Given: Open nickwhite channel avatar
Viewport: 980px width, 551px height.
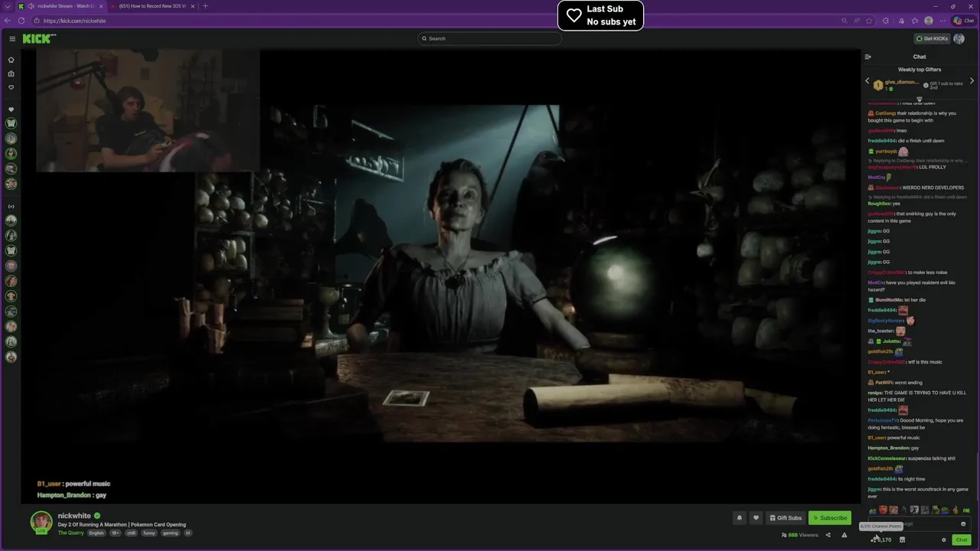Looking at the screenshot, I should pyautogui.click(x=41, y=522).
